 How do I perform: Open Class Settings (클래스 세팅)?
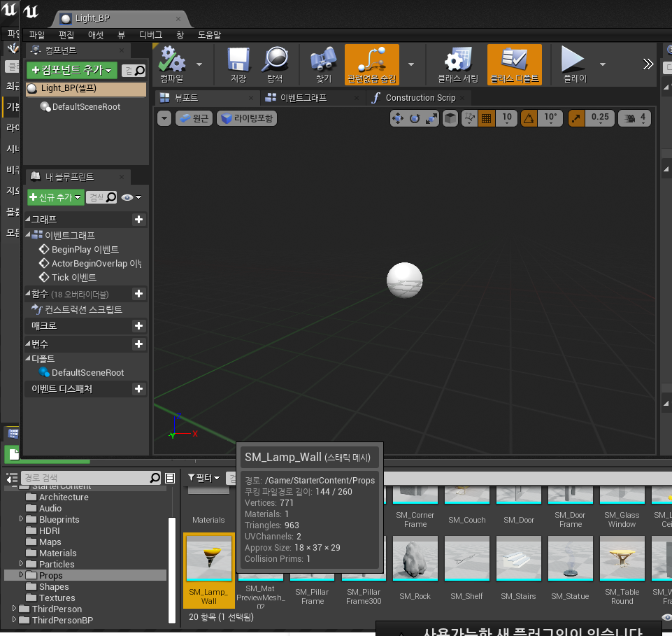(x=458, y=64)
